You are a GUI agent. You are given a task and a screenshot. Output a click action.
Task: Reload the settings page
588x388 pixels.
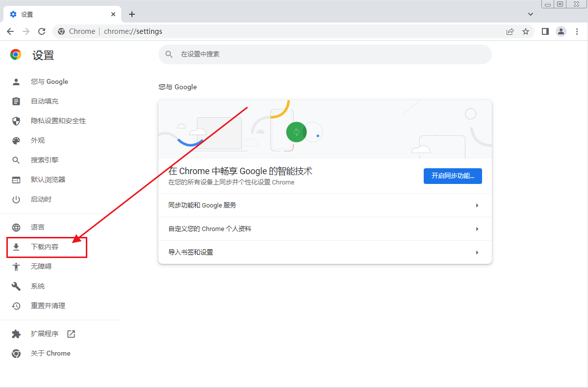[x=42, y=31]
